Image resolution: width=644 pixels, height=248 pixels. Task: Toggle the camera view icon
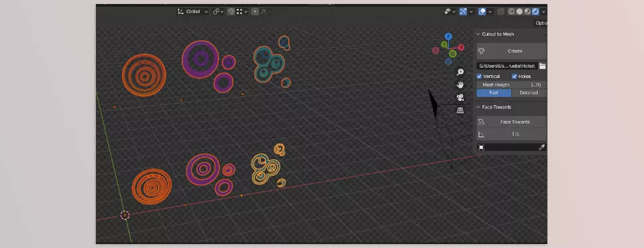pyautogui.click(x=460, y=97)
